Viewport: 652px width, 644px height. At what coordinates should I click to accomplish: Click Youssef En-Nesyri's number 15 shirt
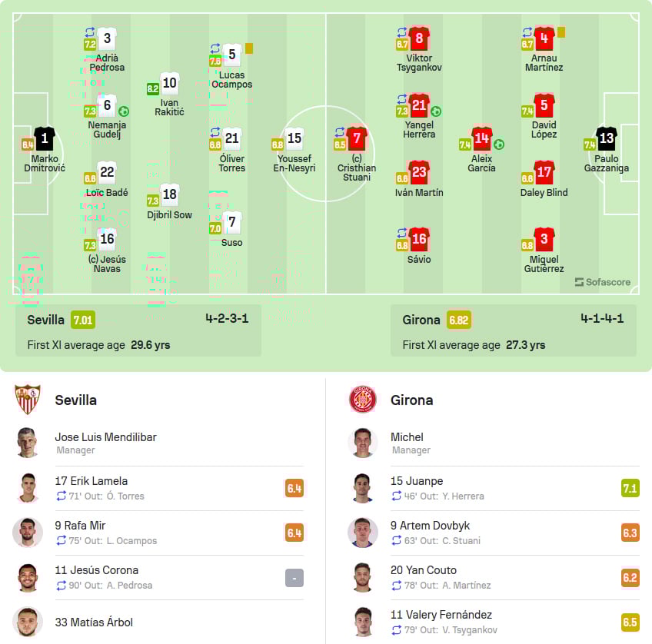tap(294, 139)
